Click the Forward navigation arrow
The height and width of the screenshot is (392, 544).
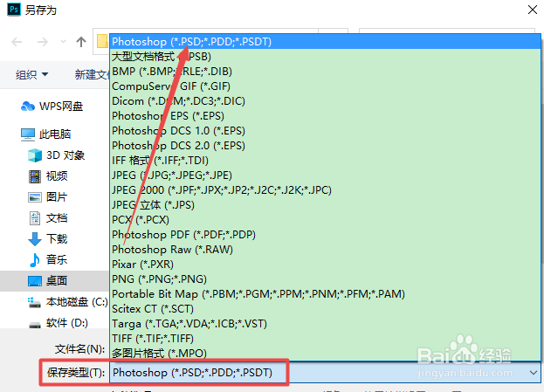point(42,42)
